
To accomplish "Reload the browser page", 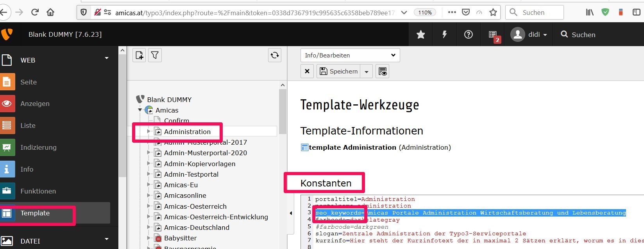I will click(35, 12).
